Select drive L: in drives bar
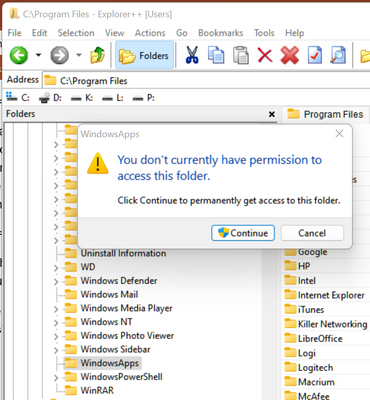The height and width of the screenshot is (400, 370). [113, 98]
